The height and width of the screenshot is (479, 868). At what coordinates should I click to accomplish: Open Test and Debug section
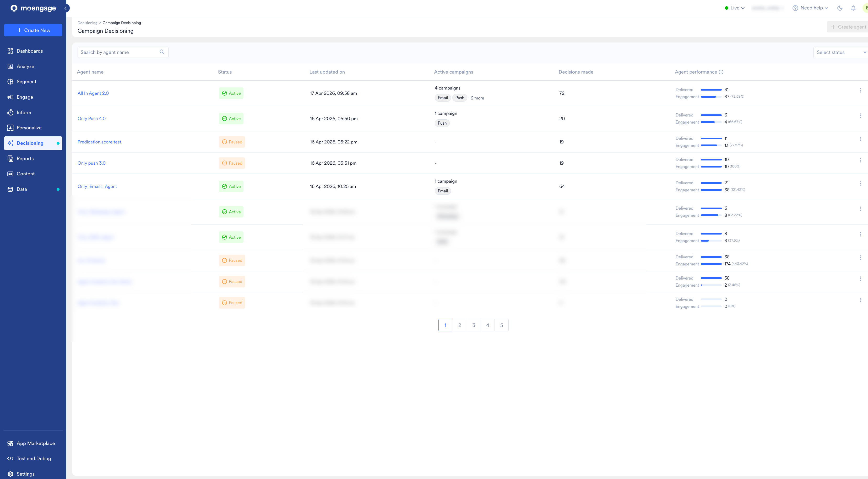click(x=34, y=459)
